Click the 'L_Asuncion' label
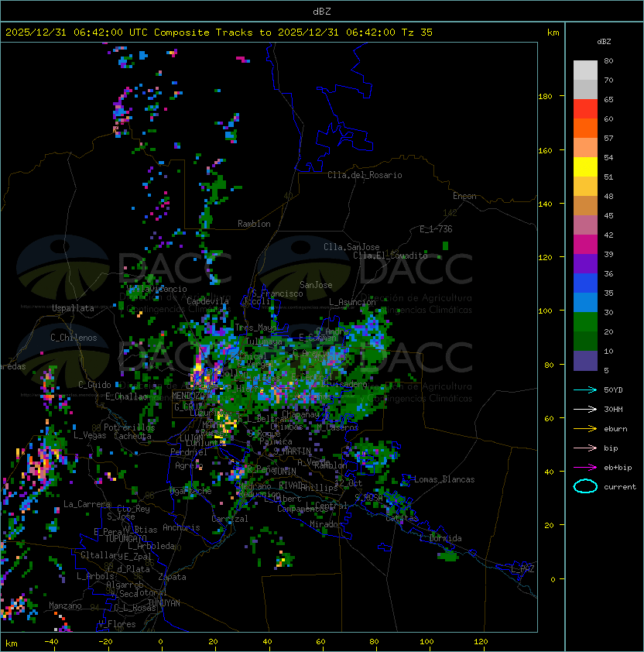The width and height of the screenshot is (644, 652). (352, 302)
